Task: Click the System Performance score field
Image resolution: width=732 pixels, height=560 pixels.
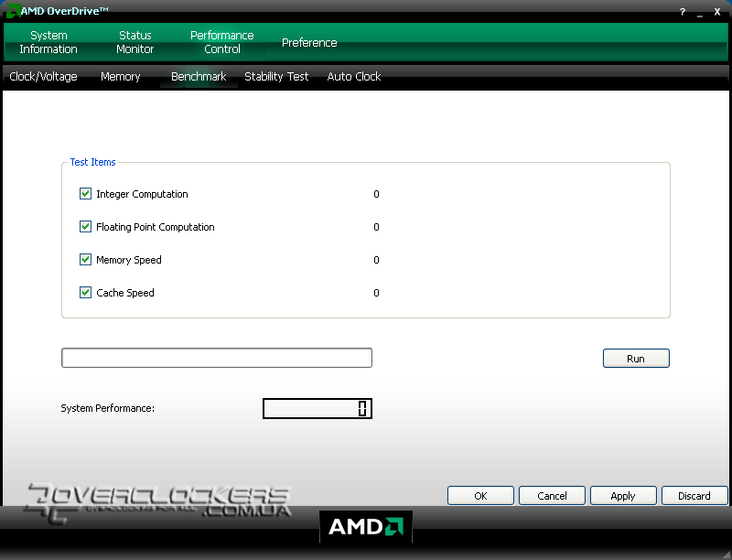Action: 318,409
